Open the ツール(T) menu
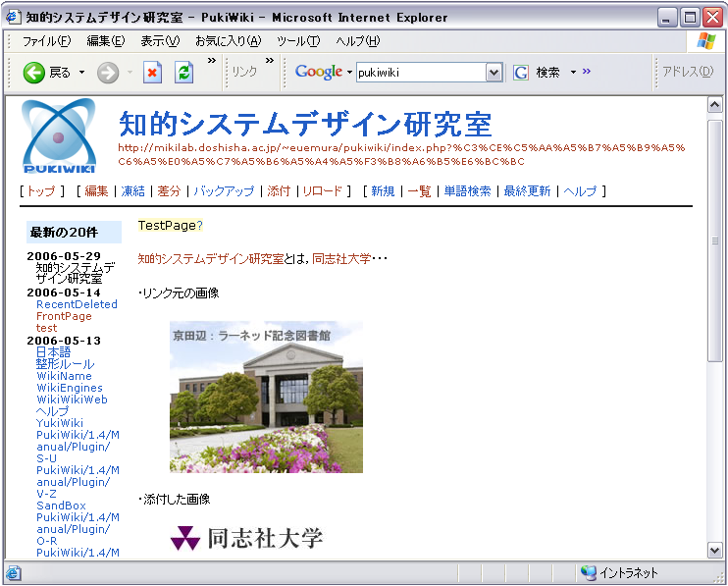728x586 pixels. [x=298, y=41]
